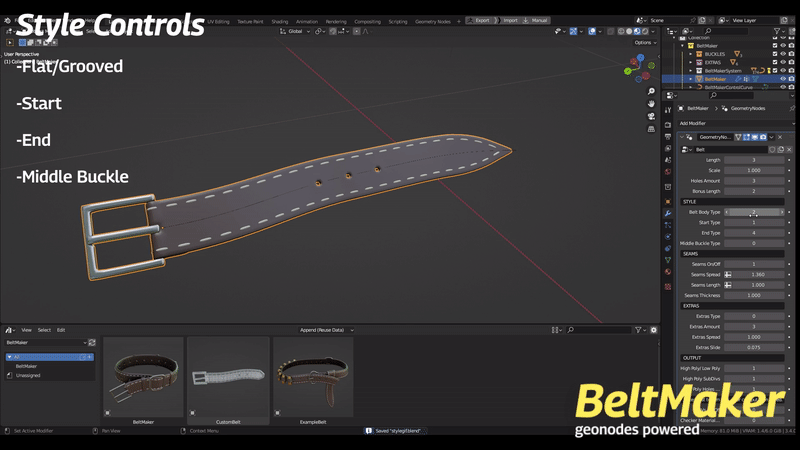Collapse the GeometryNodes modifier panel
800x450 pixels.
(682, 137)
